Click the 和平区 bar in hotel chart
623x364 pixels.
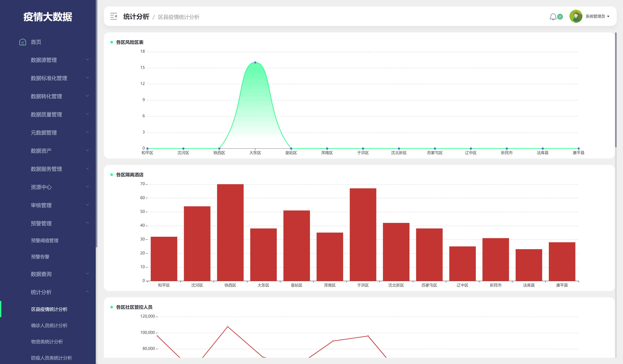click(164, 259)
